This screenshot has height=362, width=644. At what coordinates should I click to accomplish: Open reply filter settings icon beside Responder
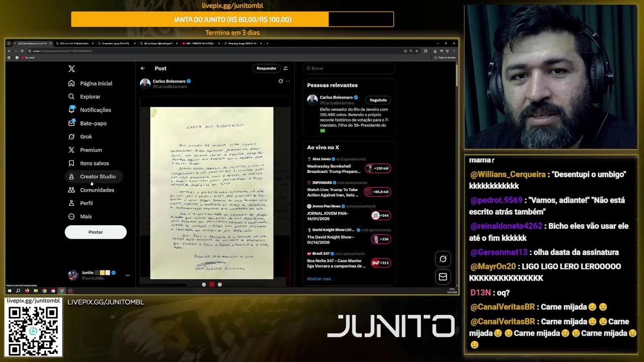click(x=285, y=68)
